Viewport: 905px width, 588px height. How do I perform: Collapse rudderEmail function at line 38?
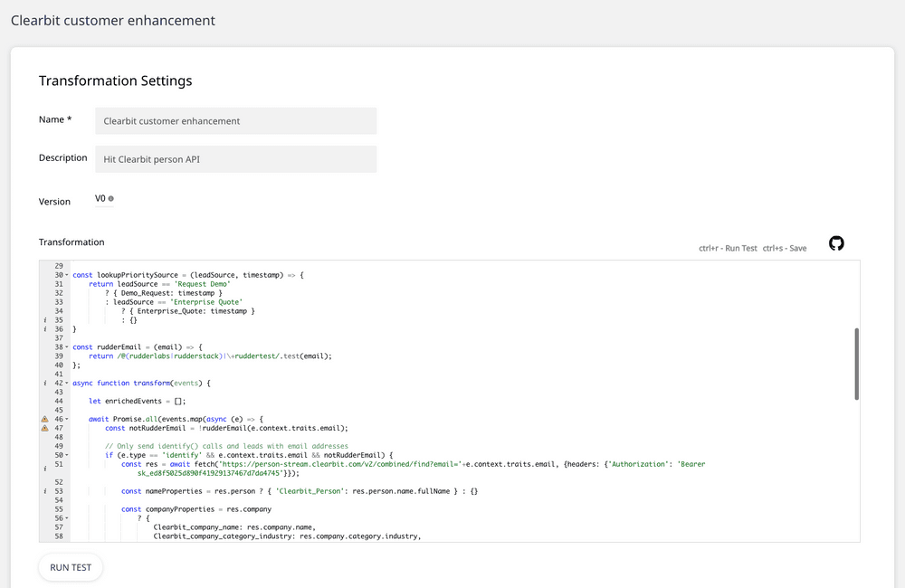(67, 347)
